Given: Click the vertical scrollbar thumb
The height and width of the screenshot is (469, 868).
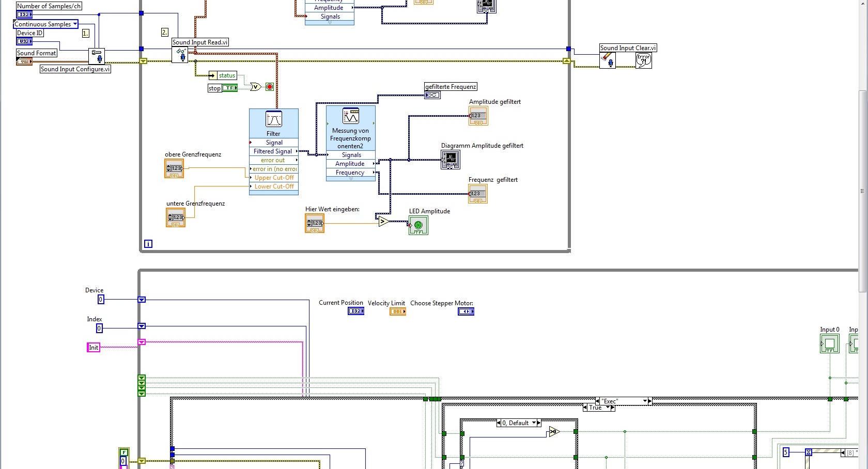Looking at the screenshot, I should (862, 191).
